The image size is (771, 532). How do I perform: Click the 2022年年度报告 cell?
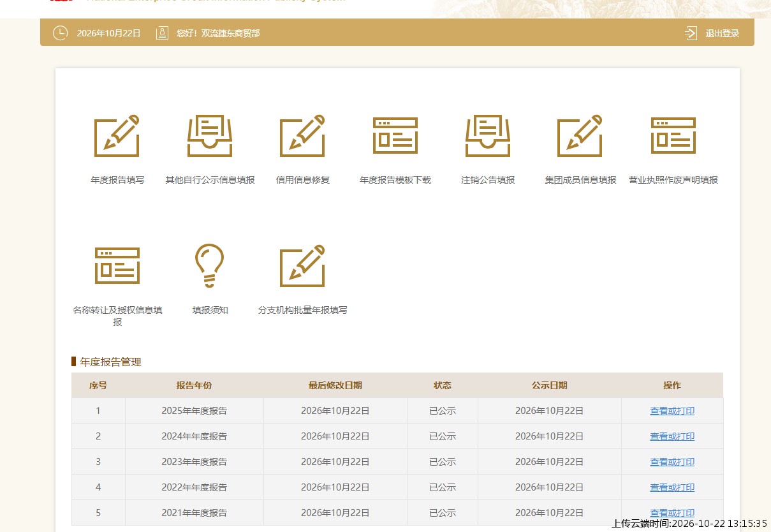click(195, 487)
